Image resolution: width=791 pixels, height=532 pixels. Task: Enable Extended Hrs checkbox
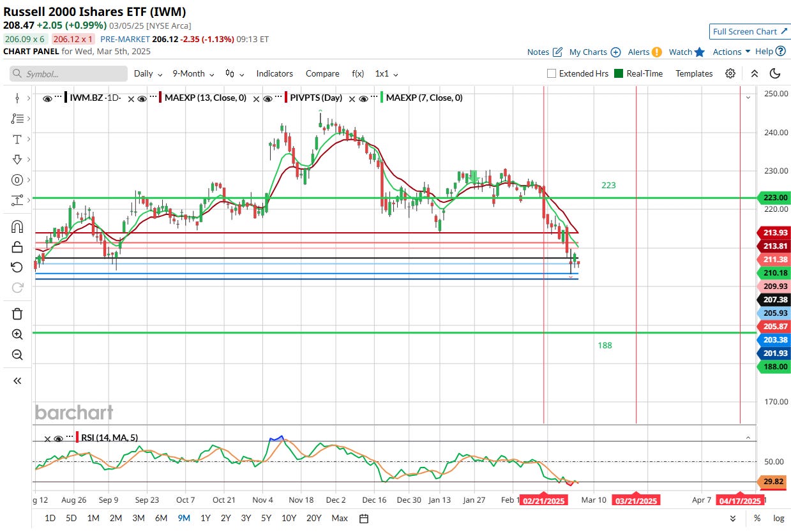[552, 73]
